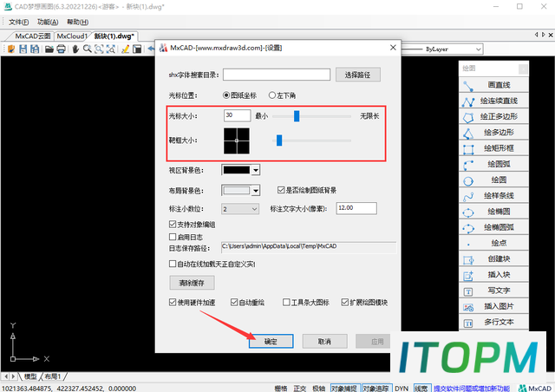The image size is (555, 392).
Task: Click 提交软件问题或增加新功能 link
Action: pos(472,389)
